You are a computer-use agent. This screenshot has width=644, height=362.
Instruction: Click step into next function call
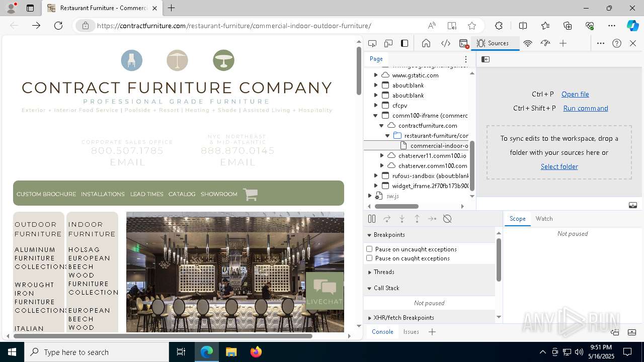click(402, 219)
